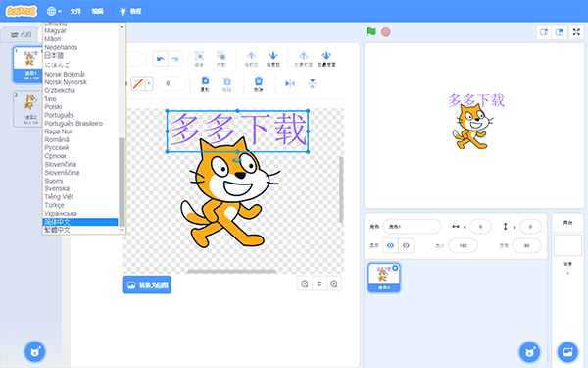The image size is (588, 368).
Task: Switch to small stage layout
Action: pos(544,32)
